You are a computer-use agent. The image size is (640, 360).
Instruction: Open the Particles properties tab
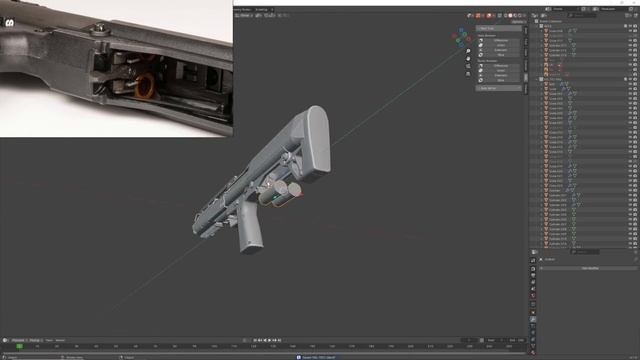click(533, 326)
